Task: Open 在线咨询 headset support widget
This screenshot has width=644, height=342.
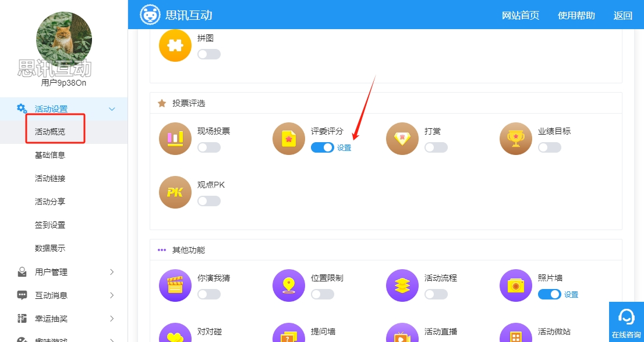Action: [x=627, y=322]
